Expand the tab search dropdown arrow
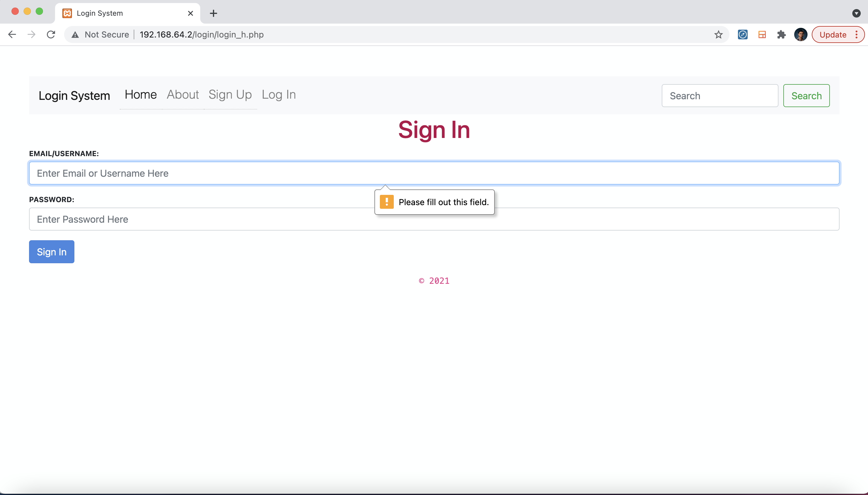868x495 pixels. click(x=856, y=13)
